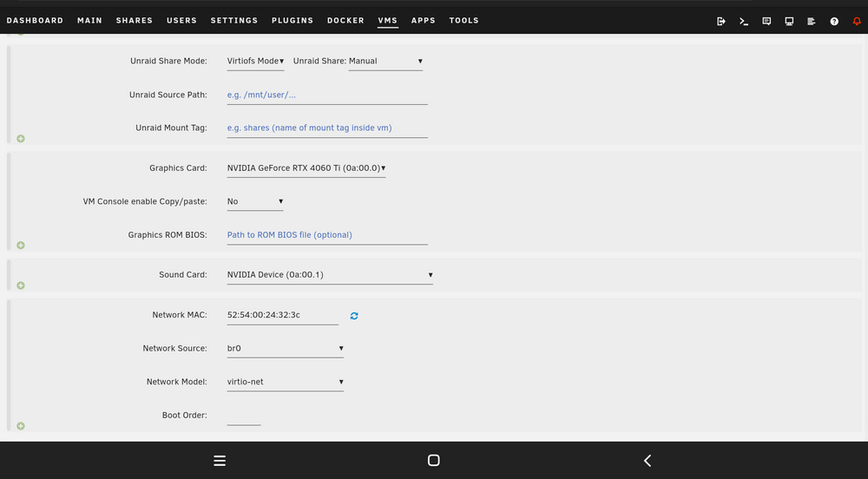Viewport: 868px width, 479px height.
Task: Open the Network Model virtio-net dropdown
Action: (x=285, y=382)
